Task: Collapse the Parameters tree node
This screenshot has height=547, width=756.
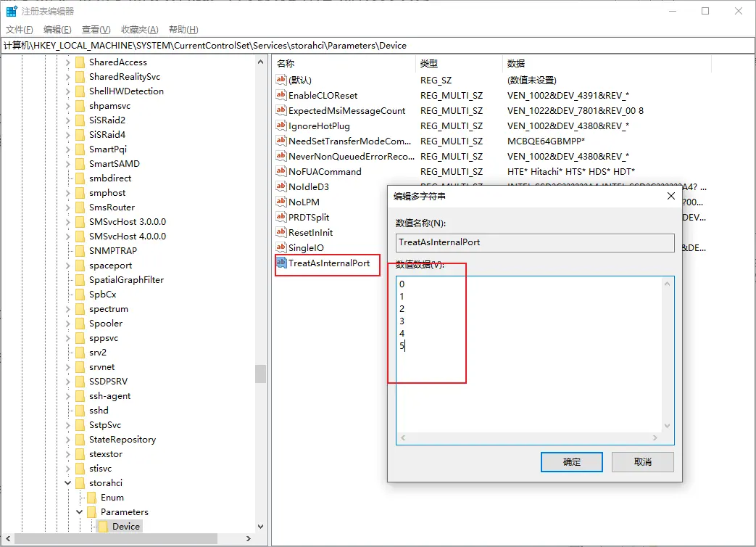Action: click(x=80, y=511)
